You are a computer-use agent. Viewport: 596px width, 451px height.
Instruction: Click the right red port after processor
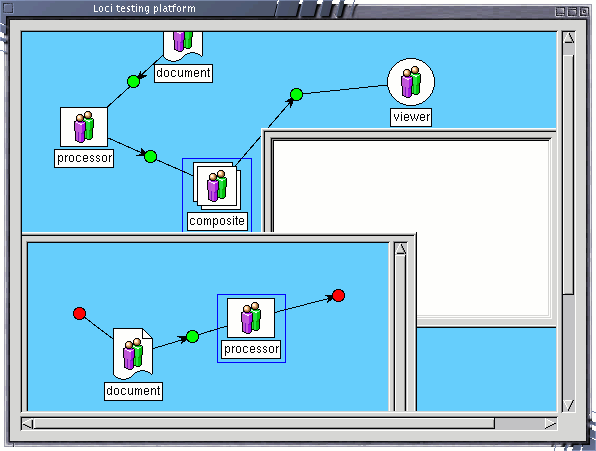pos(338,295)
